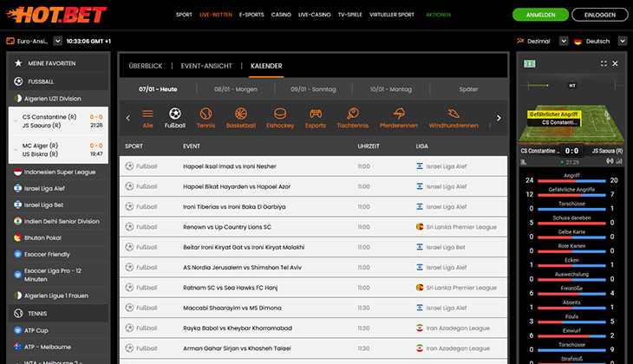Click the pitch view icon in live tracker
Screen dimensions: 633x364
pos(529,64)
